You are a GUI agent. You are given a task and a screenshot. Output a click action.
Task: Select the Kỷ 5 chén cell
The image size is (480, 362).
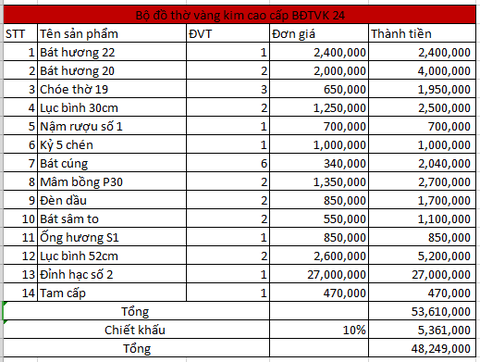tap(112, 145)
